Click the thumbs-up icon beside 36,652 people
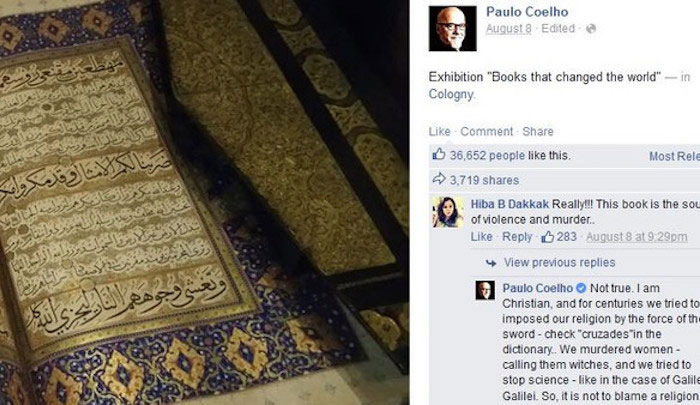Viewport: 700px width, 405px height. tap(439, 154)
